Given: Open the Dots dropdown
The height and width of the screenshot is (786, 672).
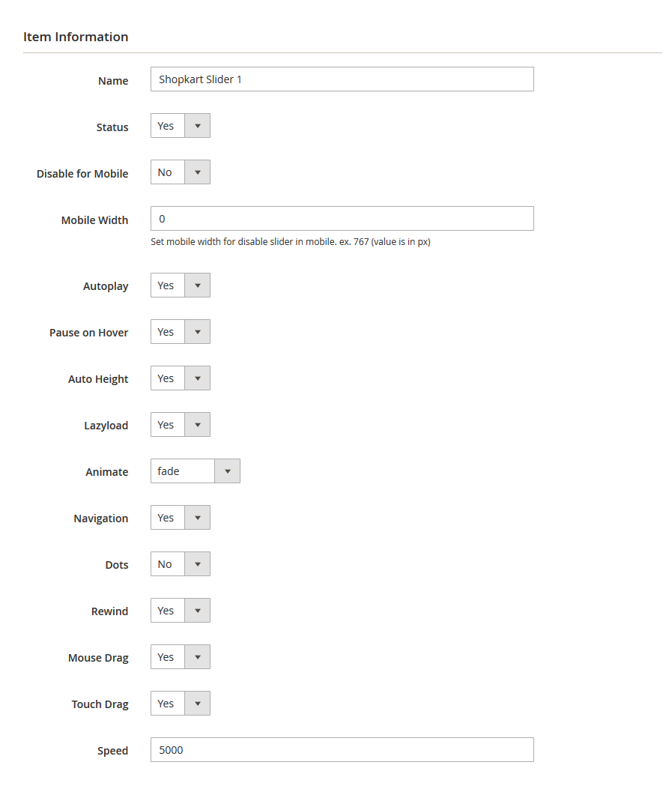Looking at the screenshot, I should tap(181, 564).
